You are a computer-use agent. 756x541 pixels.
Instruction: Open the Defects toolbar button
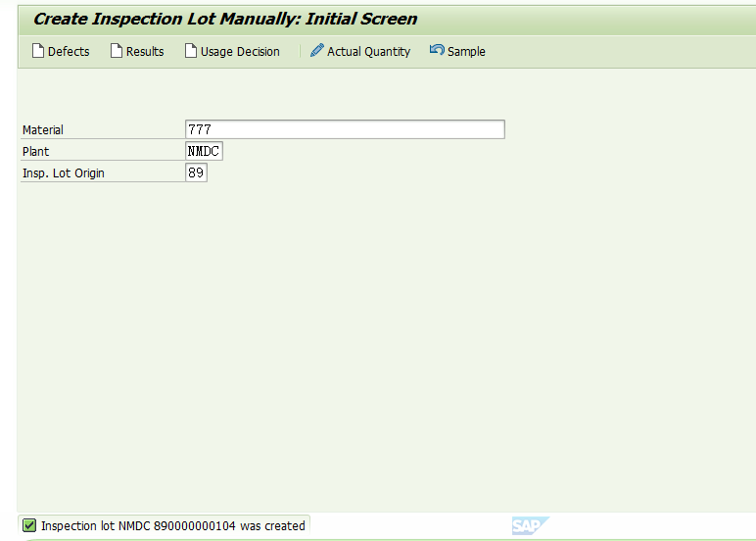click(x=61, y=51)
